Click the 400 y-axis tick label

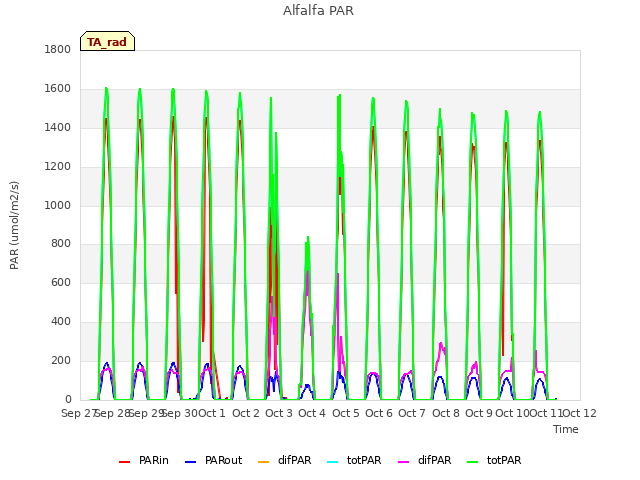[x=61, y=322]
